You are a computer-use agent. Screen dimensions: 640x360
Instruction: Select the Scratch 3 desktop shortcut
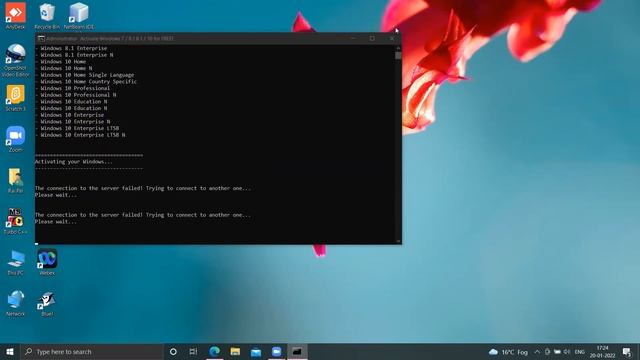click(16, 98)
